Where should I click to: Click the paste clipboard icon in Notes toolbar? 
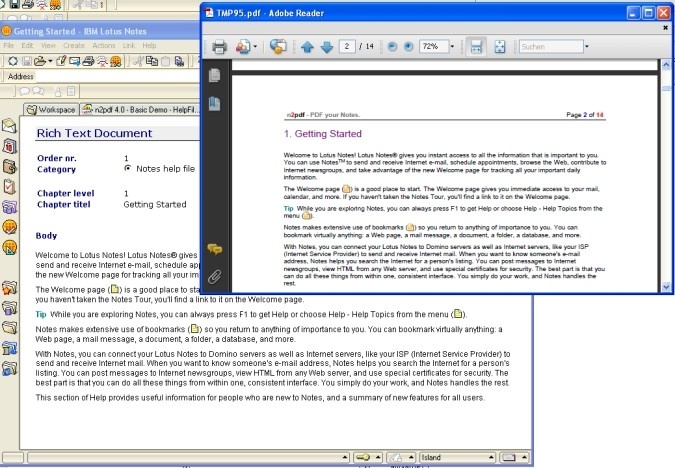(x=165, y=62)
